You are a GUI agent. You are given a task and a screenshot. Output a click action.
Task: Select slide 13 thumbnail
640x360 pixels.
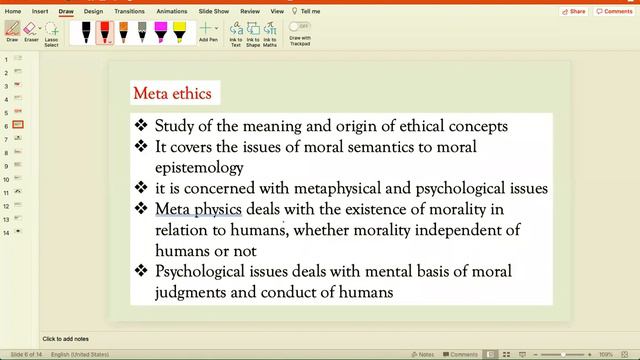point(18,218)
